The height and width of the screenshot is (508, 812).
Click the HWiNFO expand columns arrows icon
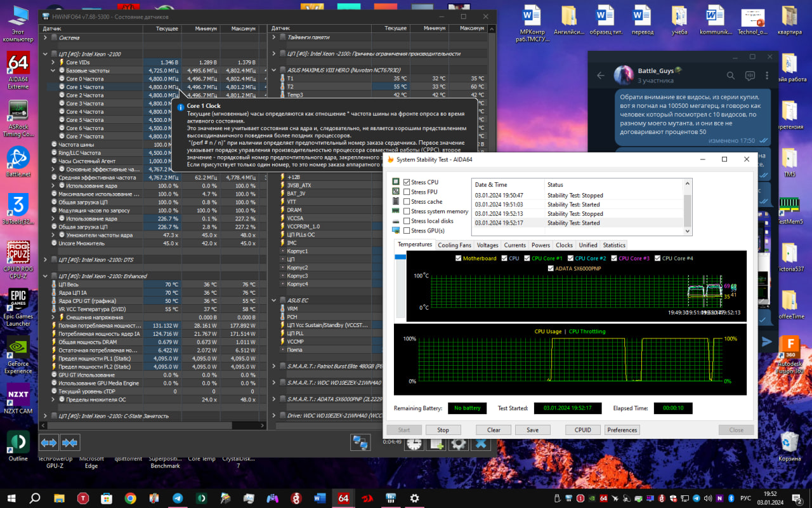click(49, 442)
